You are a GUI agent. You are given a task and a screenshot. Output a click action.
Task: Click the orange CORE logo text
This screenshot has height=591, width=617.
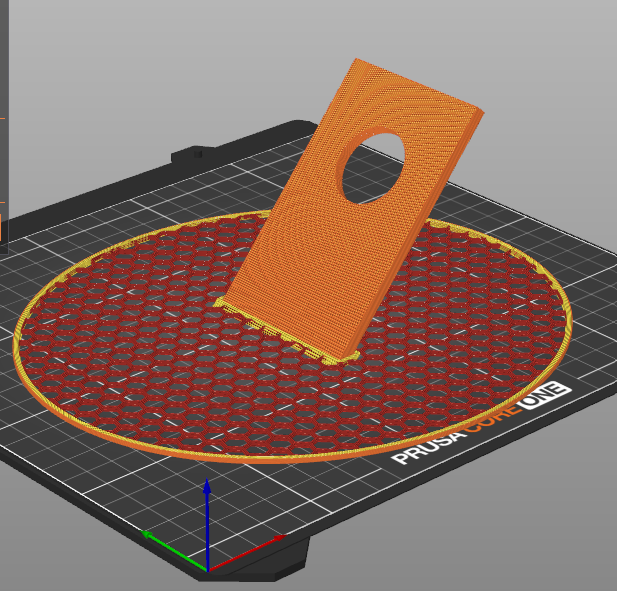click(x=495, y=419)
